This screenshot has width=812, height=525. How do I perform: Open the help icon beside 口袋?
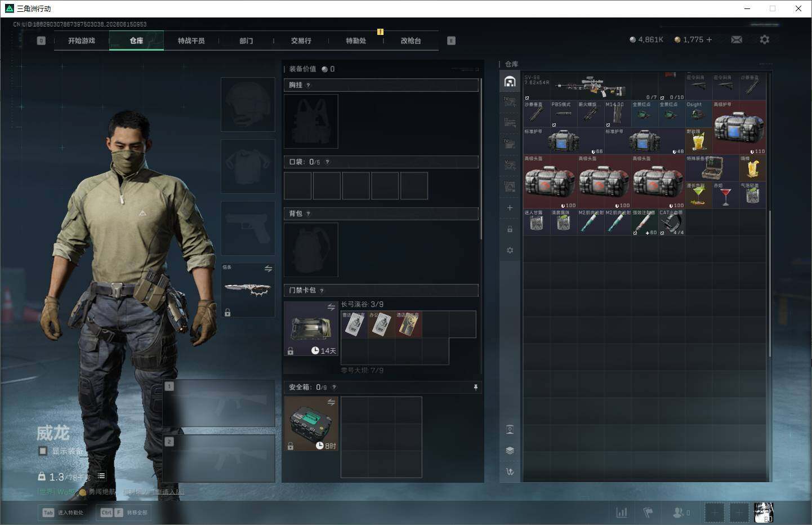point(327,162)
